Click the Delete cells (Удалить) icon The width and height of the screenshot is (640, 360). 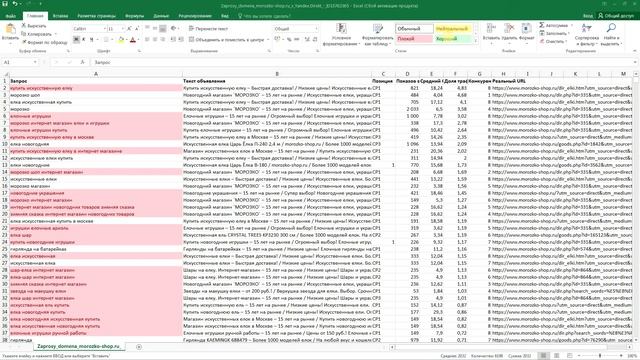coord(509,29)
